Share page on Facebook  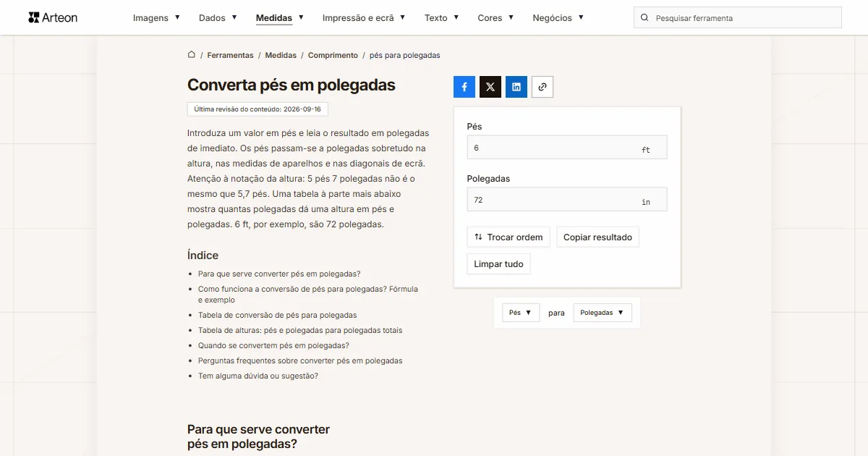click(x=464, y=87)
